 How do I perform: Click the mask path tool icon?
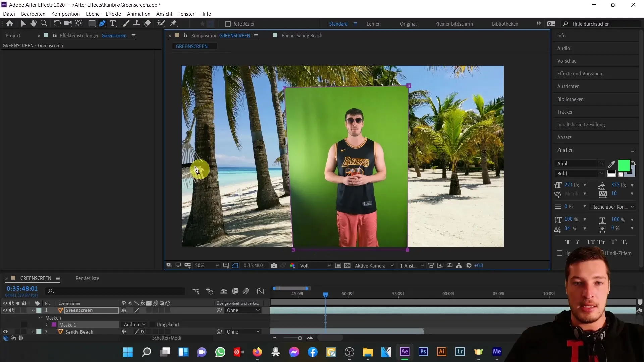point(102,23)
